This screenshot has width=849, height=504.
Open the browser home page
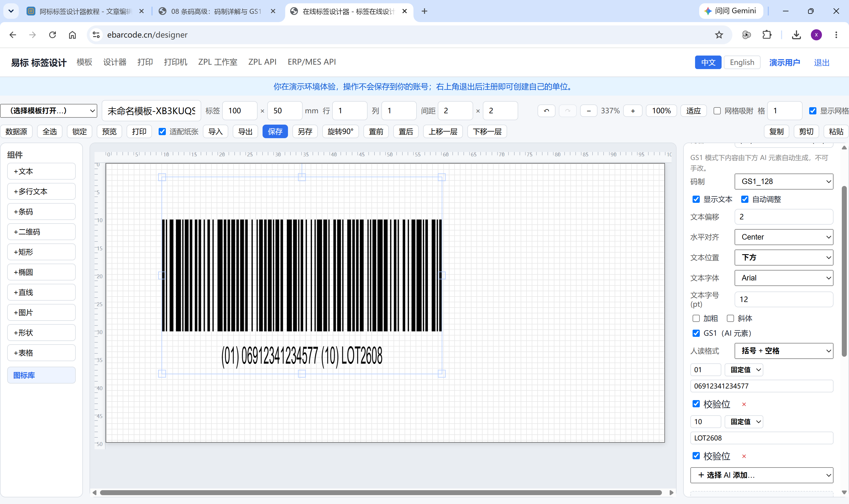(72, 35)
